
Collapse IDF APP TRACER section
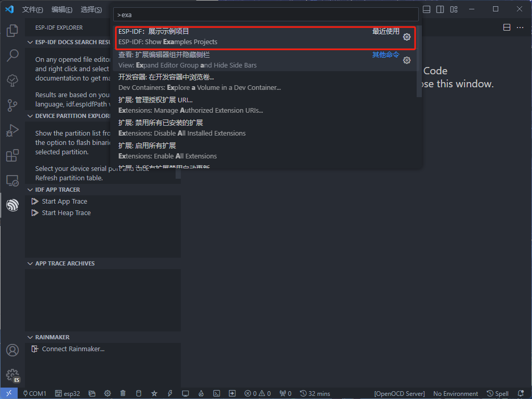[103, 190]
